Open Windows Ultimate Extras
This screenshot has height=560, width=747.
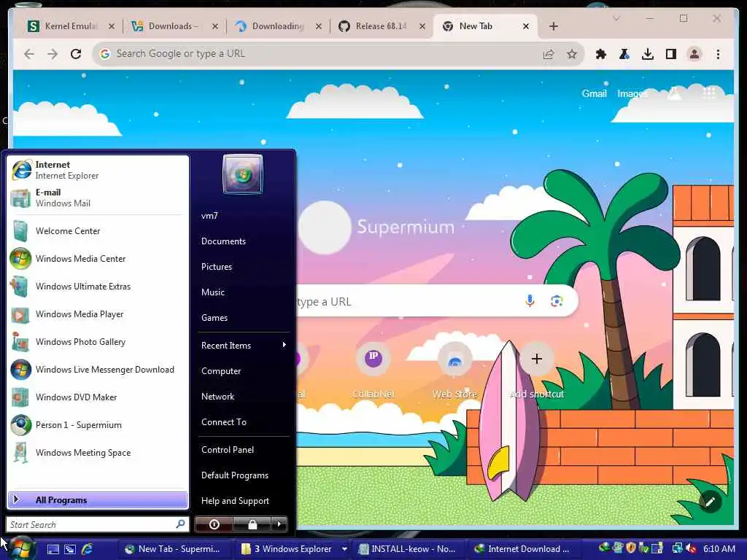pos(98,286)
